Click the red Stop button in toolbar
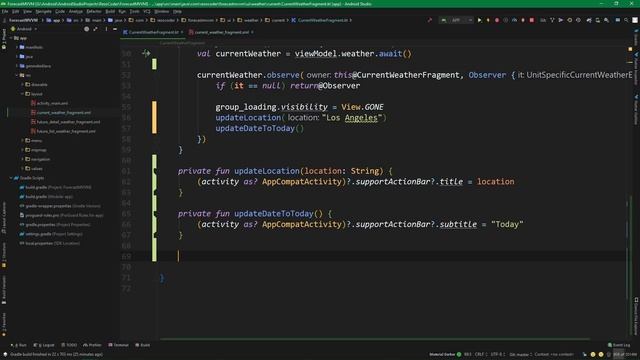 [x=532, y=20]
